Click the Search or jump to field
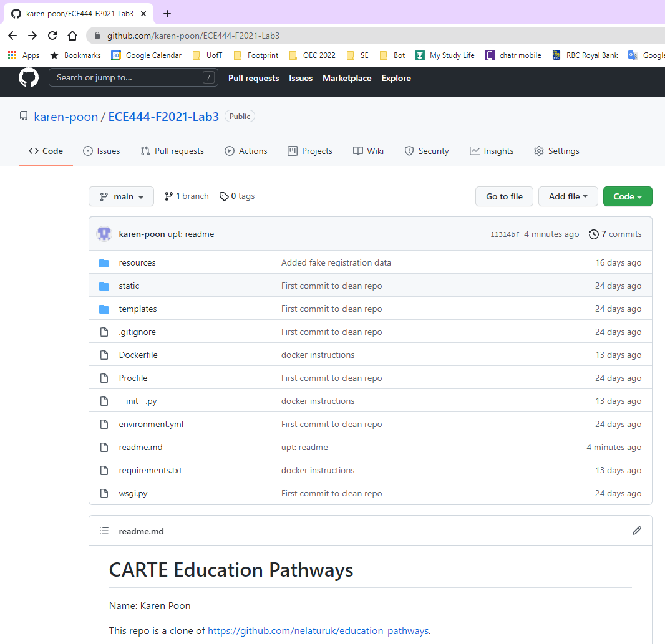 133,78
